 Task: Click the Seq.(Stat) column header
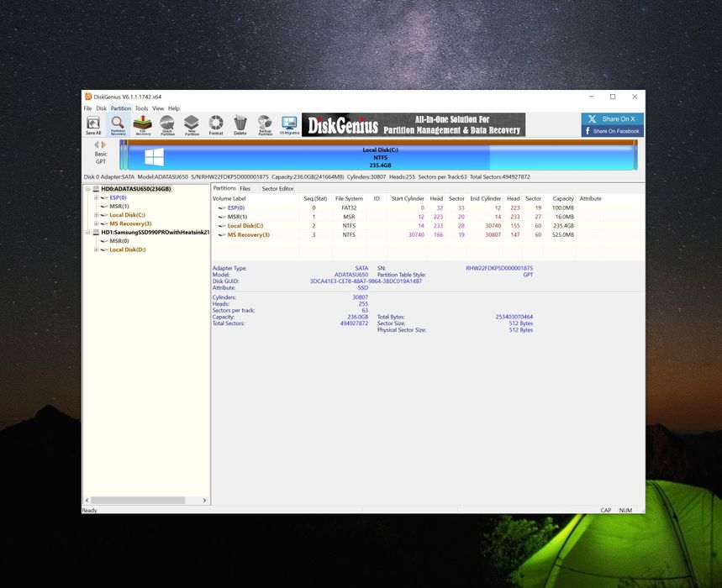point(315,199)
